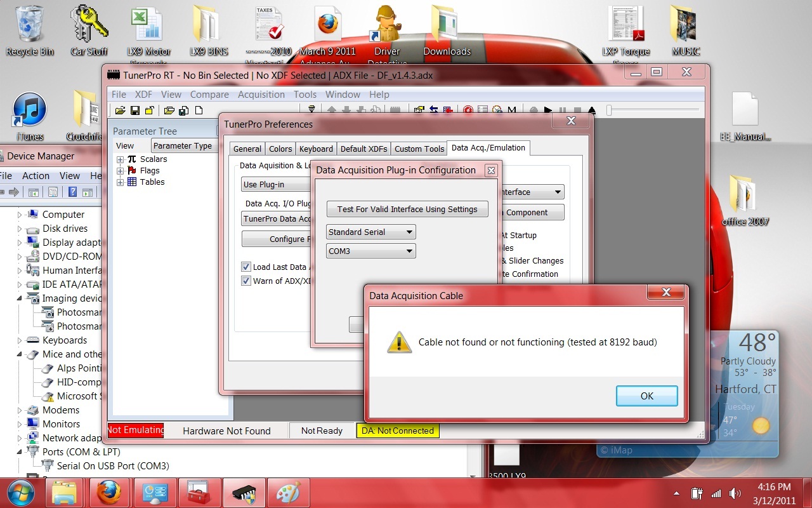812x508 pixels.
Task: Click the blank new document toolbar icon
Action: (199, 110)
